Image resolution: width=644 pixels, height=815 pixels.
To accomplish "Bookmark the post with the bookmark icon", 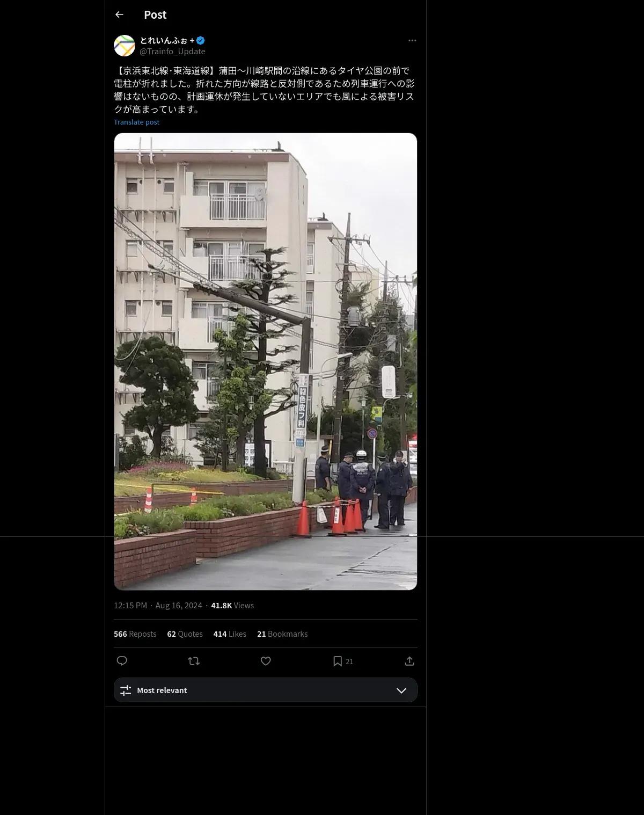I will [338, 661].
